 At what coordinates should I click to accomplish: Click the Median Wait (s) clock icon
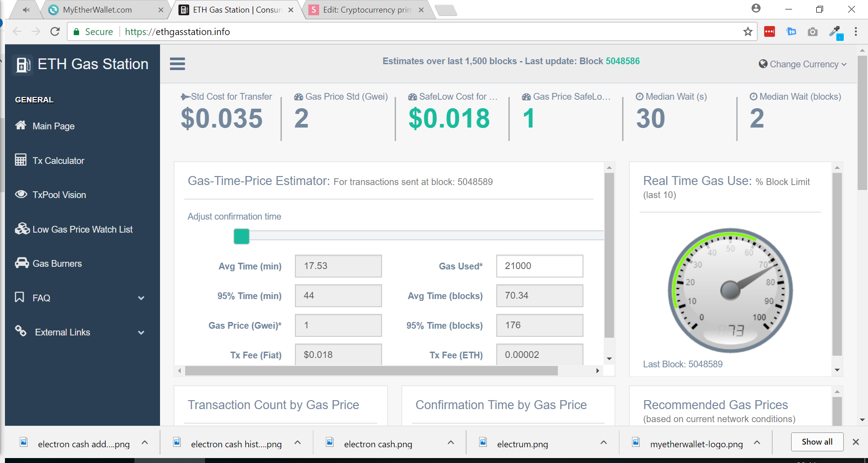640,97
